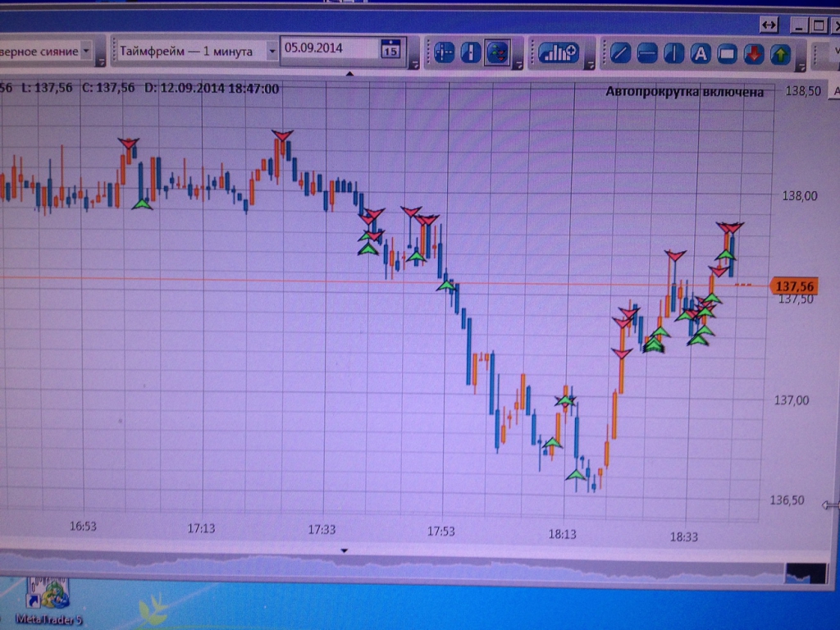Collapse the bottom overview panel arrow
This screenshot has width=840, height=630.
tap(345, 550)
